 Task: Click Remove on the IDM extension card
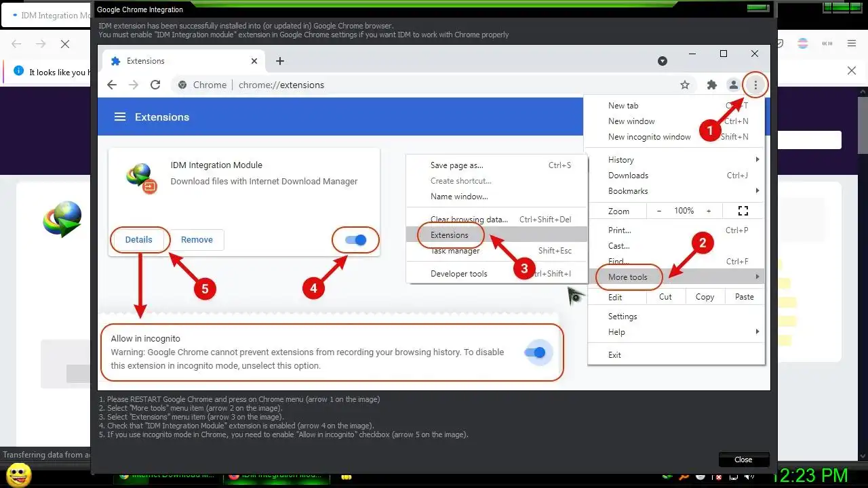(197, 239)
